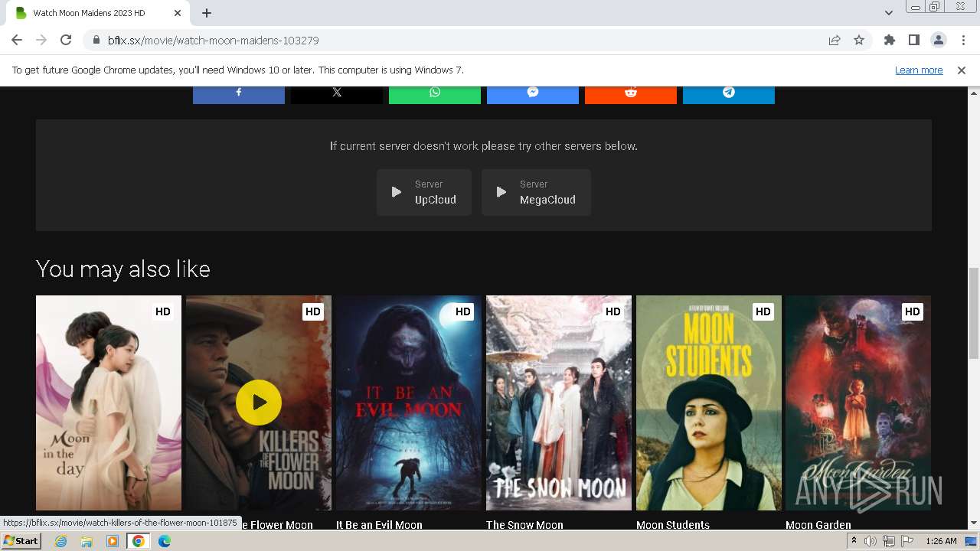This screenshot has height=551, width=980.
Task: View site information via lock icon
Action: click(96, 40)
